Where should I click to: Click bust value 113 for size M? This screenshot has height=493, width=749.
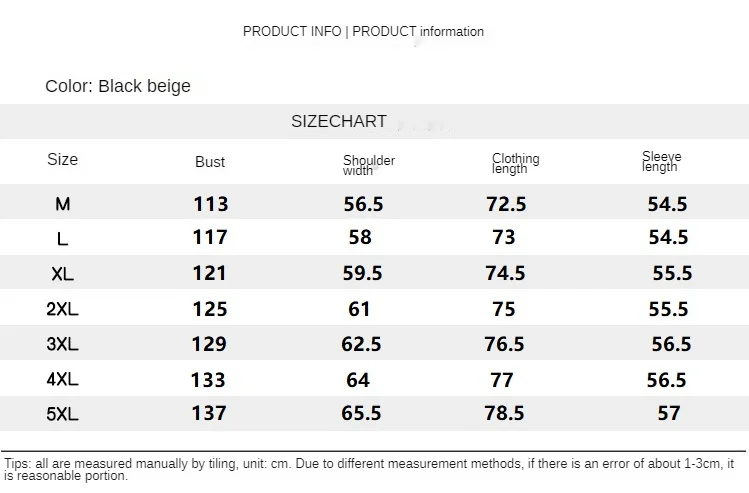tap(210, 204)
